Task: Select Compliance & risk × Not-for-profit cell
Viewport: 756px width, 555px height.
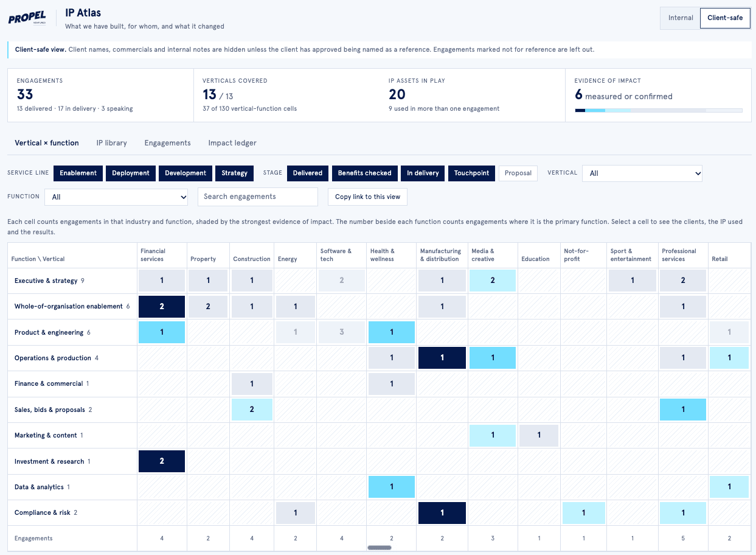Action: [x=584, y=512]
